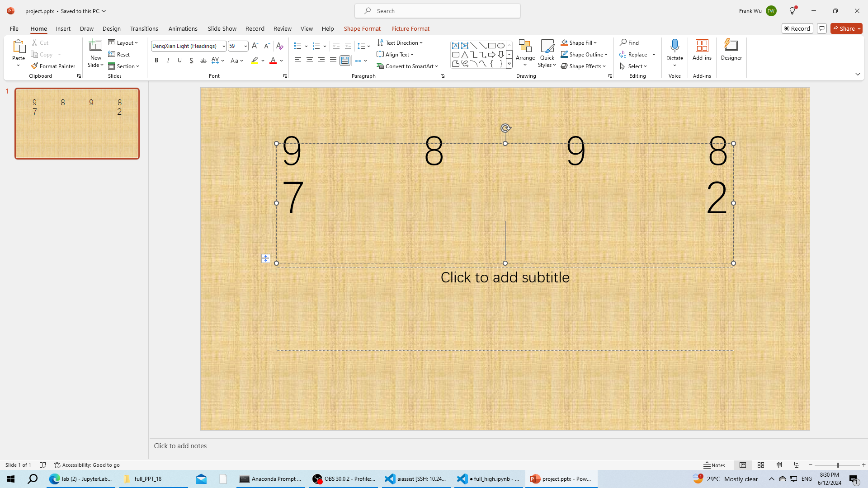The width and height of the screenshot is (868, 488).
Task: Click the ribbon Search box
Action: (437, 11)
